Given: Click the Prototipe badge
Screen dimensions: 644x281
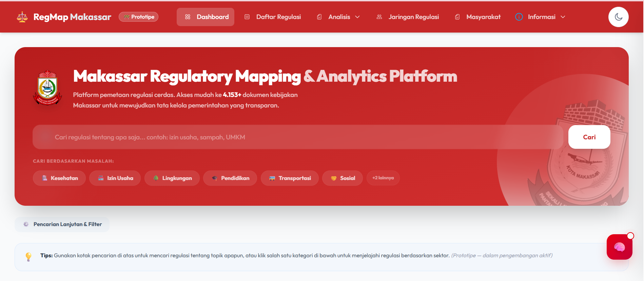Looking at the screenshot, I should (138, 17).
